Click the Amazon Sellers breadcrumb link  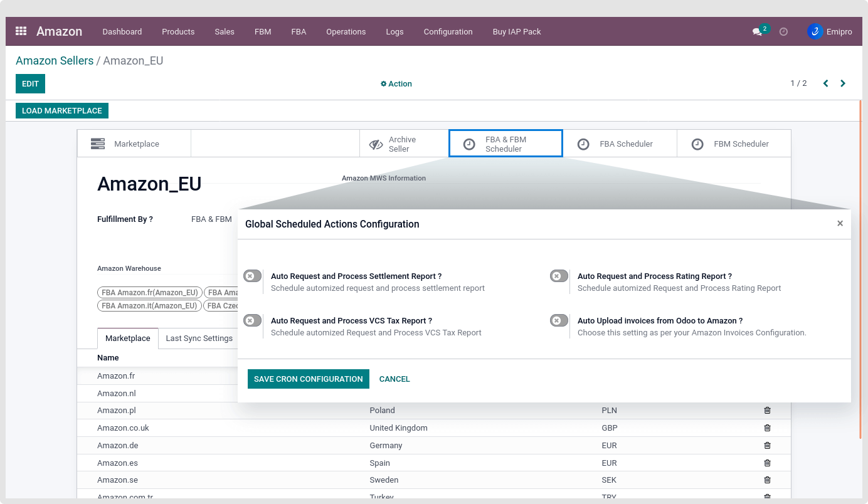coord(55,61)
